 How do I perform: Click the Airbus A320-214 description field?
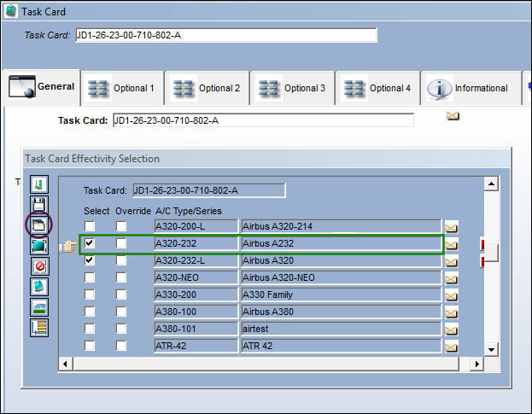[341, 226]
